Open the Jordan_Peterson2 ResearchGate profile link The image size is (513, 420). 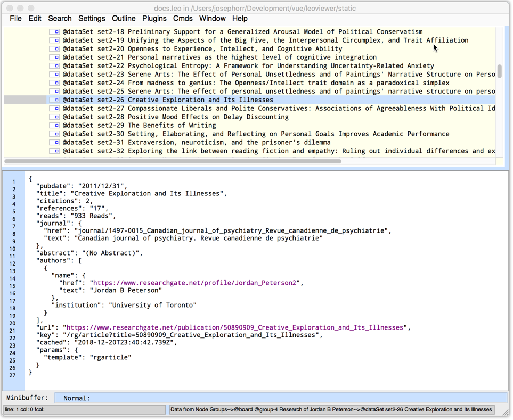click(194, 283)
